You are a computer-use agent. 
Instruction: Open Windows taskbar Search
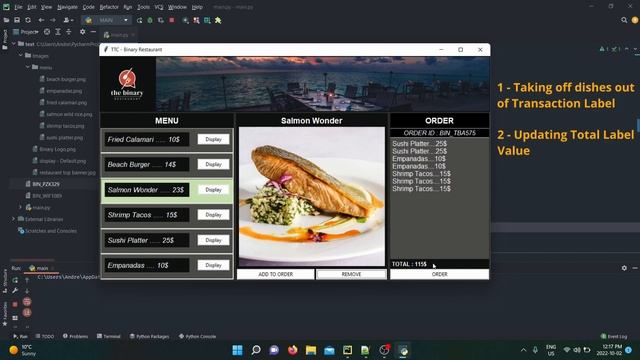(x=256, y=350)
